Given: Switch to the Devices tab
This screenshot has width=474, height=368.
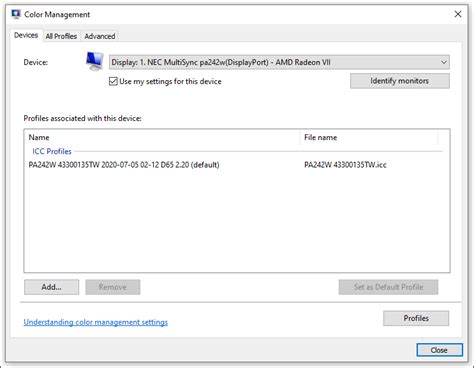Looking at the screenshot, I should [x=26, y=35].
